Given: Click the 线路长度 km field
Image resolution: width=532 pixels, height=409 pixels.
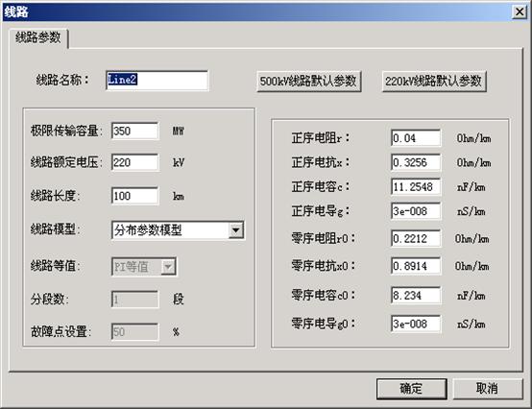Looking at the screenshot, I should 135,196.
